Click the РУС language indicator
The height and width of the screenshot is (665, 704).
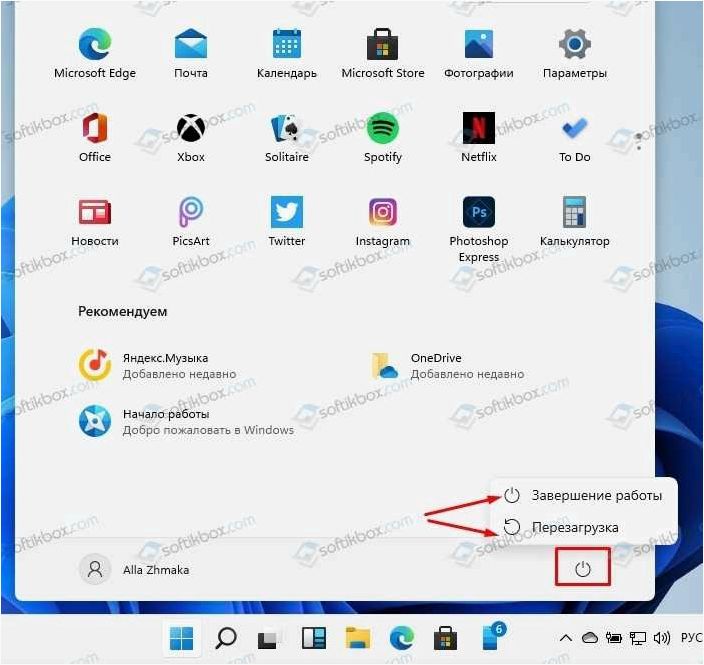click(x=691, y=638)
